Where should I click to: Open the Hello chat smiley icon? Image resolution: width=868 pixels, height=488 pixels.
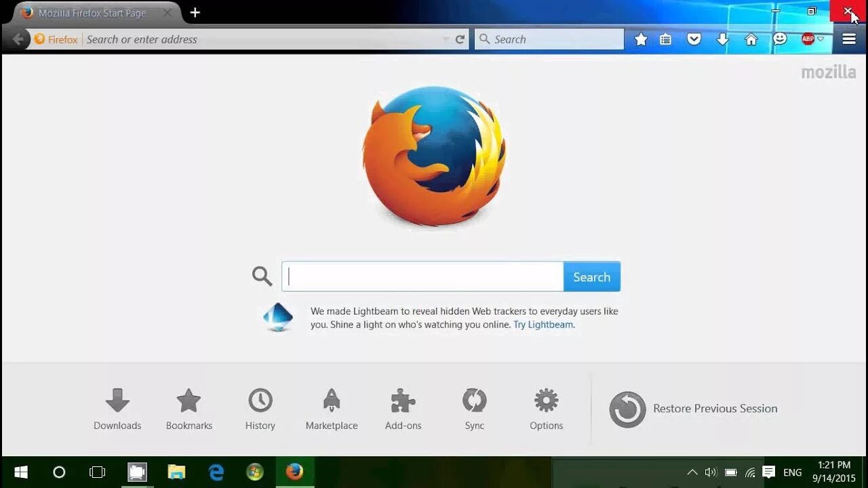[x=780, y=39]
